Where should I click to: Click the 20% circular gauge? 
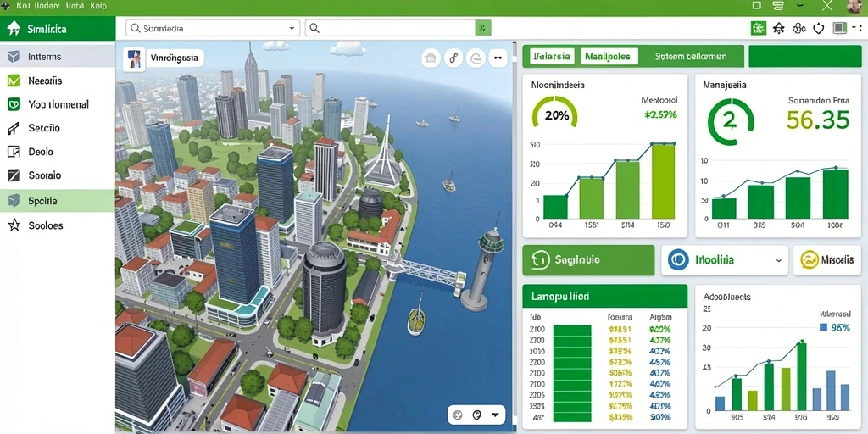click(x=554, y=114)
